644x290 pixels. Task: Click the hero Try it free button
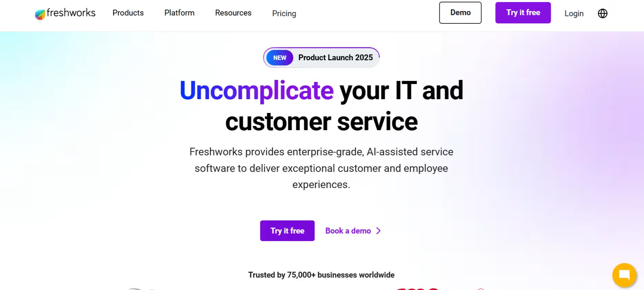pyautogui.click(x=287, y=230)
